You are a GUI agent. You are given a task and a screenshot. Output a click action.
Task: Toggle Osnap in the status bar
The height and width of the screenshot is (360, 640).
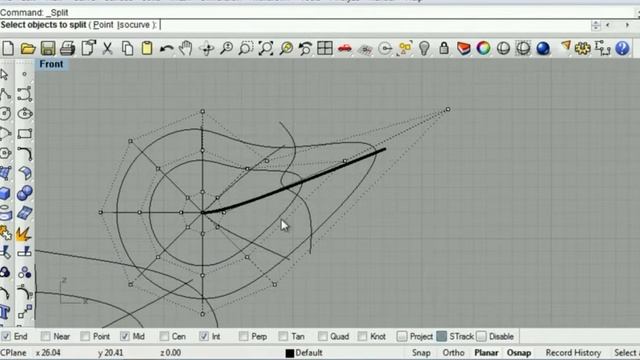click(x=519, y=353)
